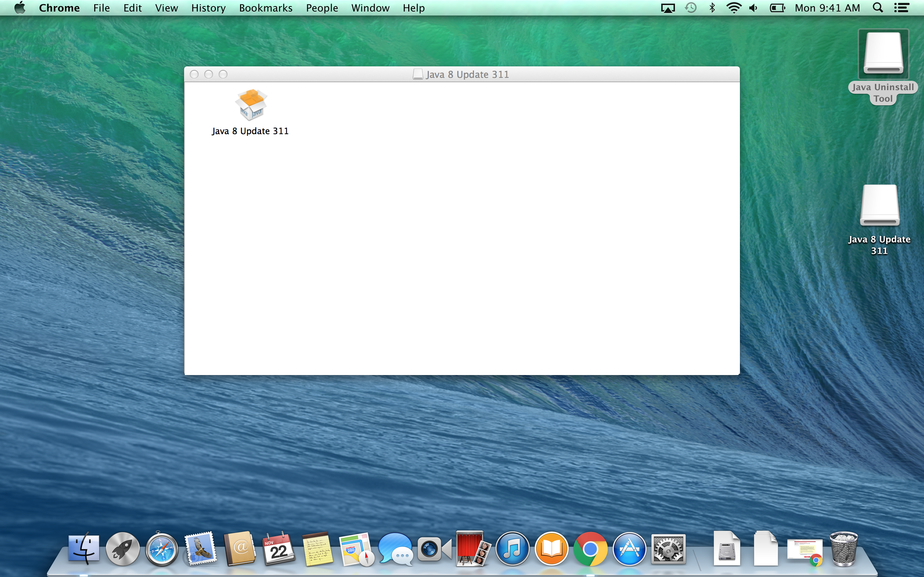Open the Wi-Fi status menu

[733, 8]
